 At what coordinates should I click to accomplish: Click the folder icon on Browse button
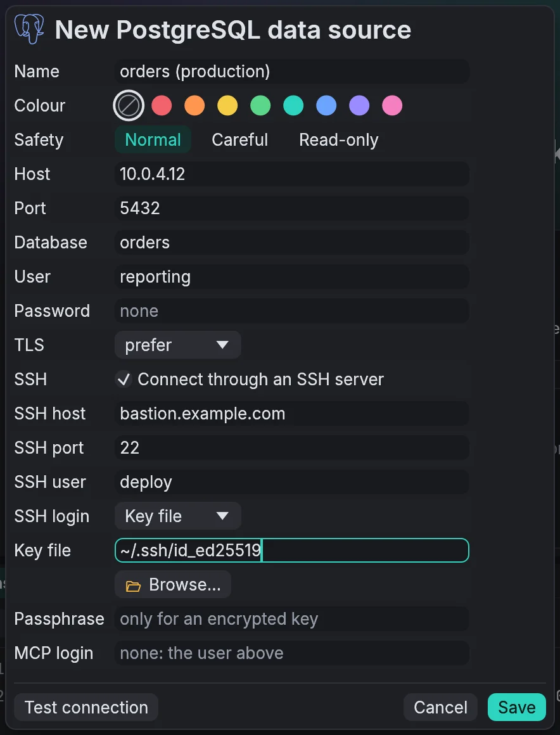click(133, 585)
